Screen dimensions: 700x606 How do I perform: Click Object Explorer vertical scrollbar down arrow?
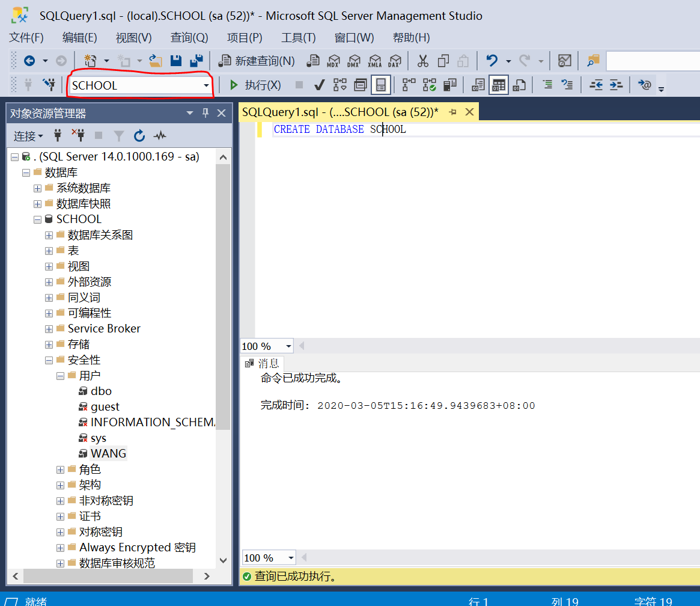(x=223, y=560)
